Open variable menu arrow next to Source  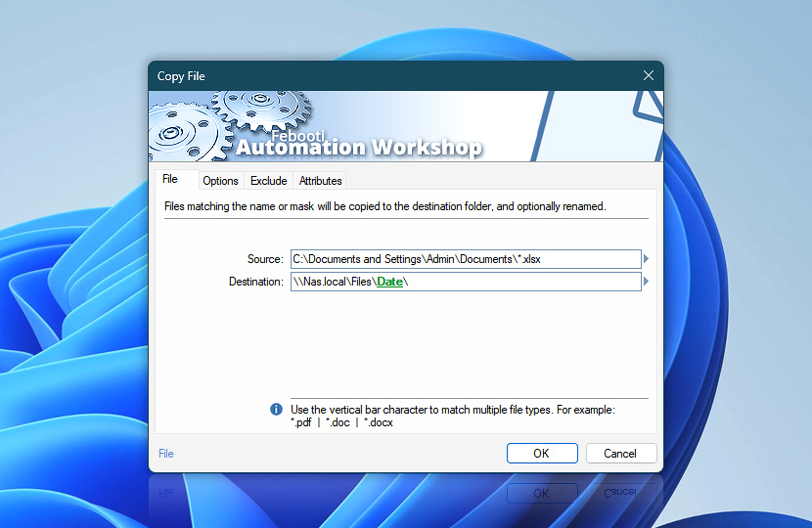646,259
